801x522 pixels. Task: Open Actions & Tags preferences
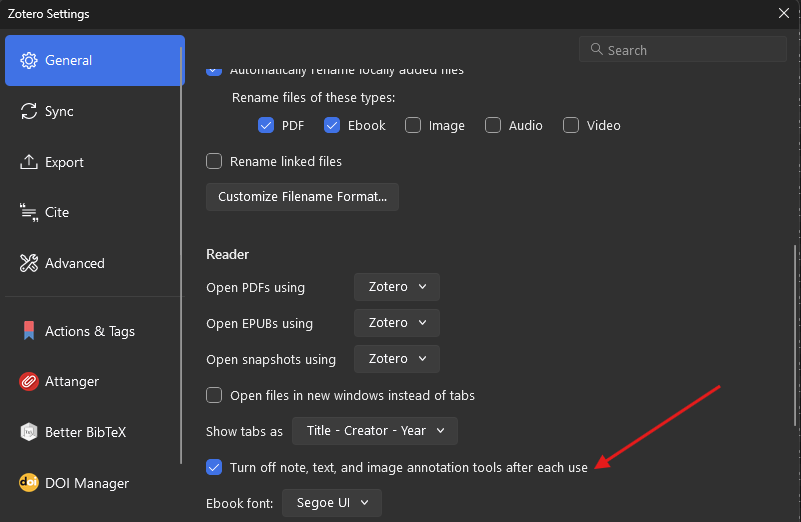pos(93,331)
